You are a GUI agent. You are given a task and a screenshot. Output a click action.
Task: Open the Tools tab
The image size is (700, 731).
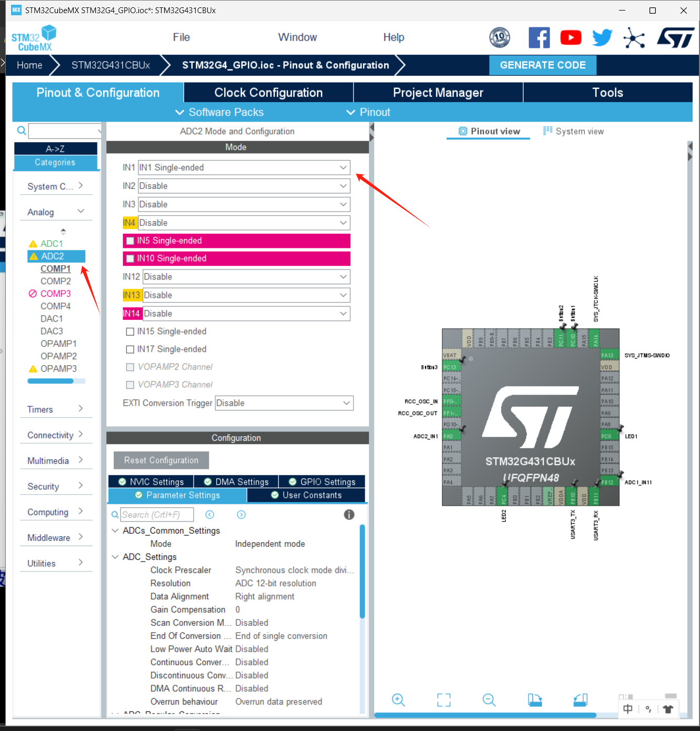coord(607,93)
